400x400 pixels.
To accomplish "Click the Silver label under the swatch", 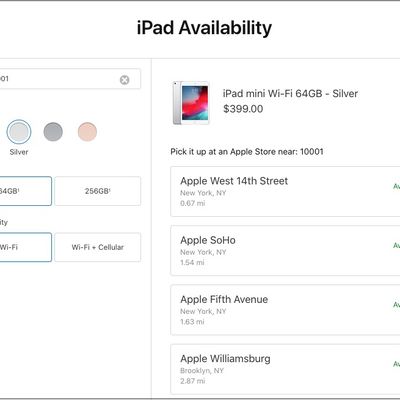I will [x=19, y=152].
